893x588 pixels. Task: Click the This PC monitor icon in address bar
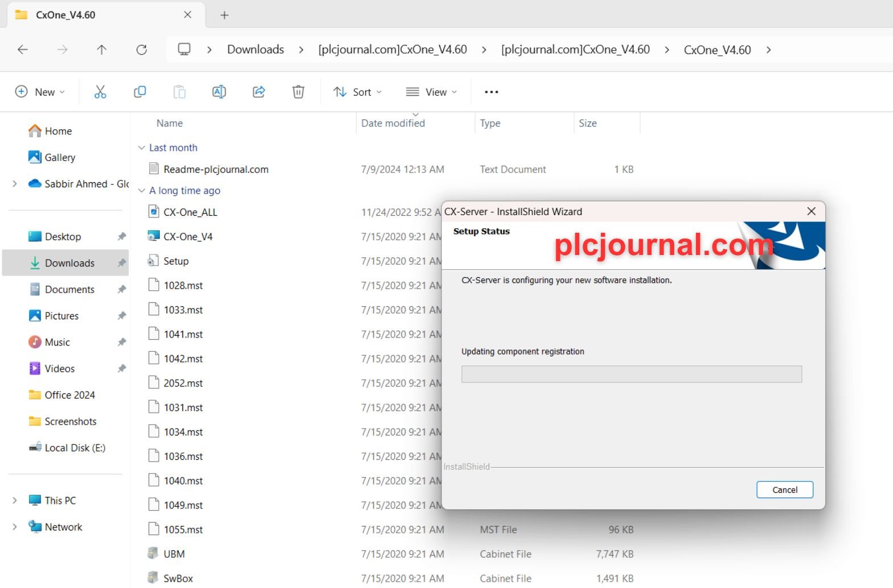184,50
